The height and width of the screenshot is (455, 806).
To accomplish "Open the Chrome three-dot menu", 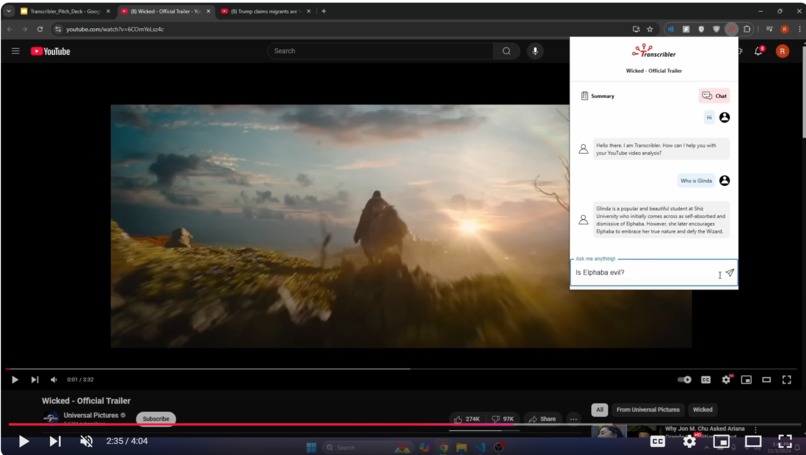I will (x=799, y=29).
